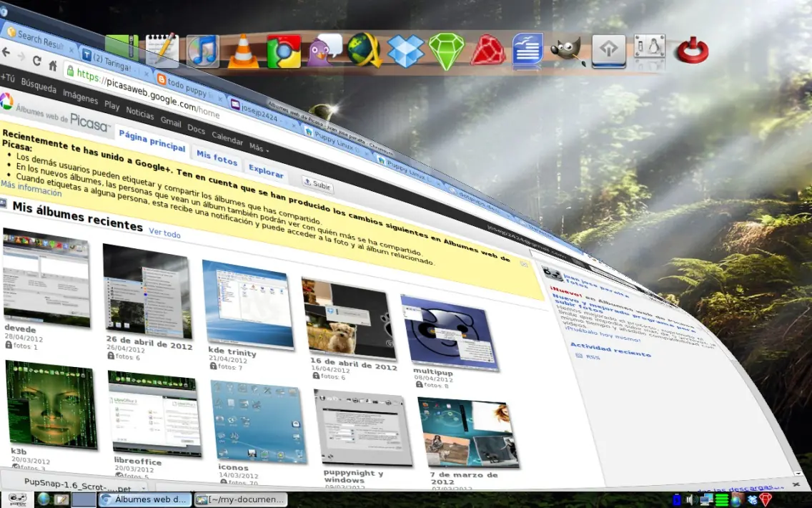This screenshot has height=508, width=812.
Task: Switch to ~/my-documents taskbar window button
Action: click(240, 499)
